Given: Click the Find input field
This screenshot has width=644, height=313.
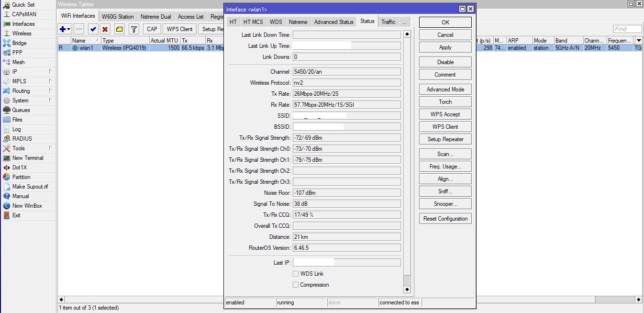Looking at the screenshot, I should point(627,29).
